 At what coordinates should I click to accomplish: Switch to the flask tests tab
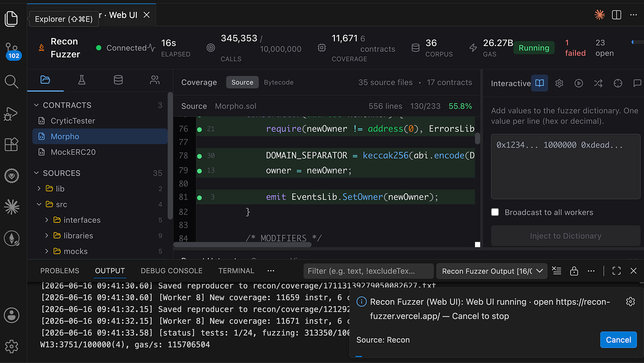coord(81,80)
